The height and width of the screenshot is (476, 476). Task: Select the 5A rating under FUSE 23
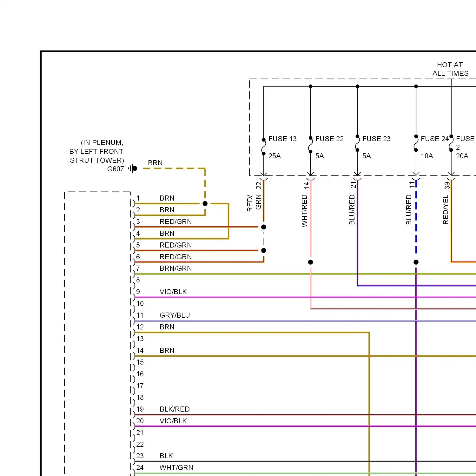[x=367, y=156]
